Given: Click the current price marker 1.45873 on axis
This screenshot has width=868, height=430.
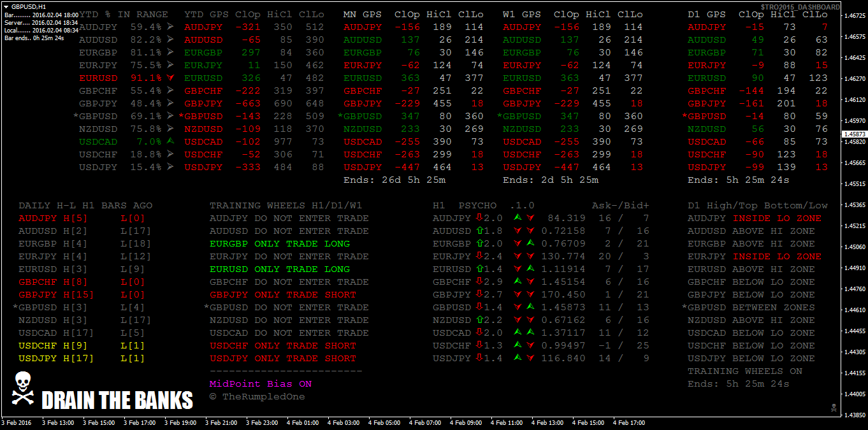Looking at the screenshot, I should pyautogui.click(x=854, y=134).
